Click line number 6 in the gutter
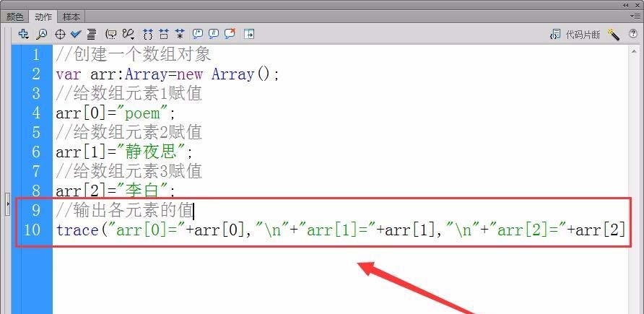The image size is (644, 314). pos(36,152)
